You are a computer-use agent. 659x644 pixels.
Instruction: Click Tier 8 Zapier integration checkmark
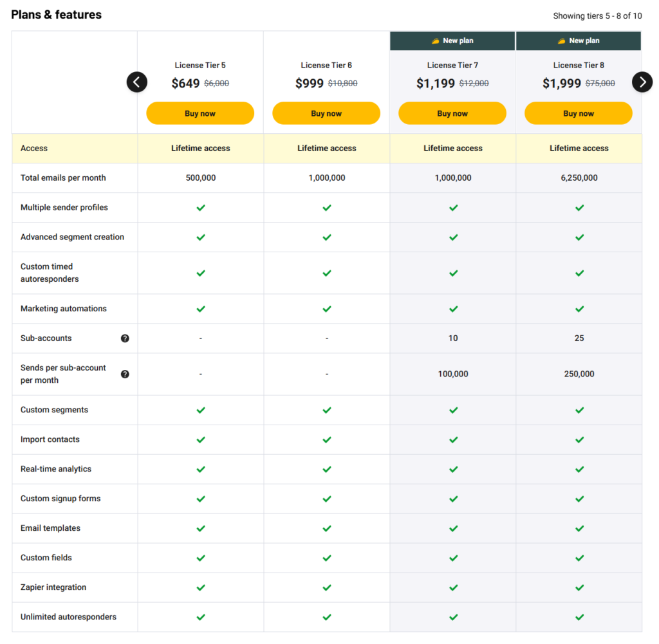tap(580, 587)
